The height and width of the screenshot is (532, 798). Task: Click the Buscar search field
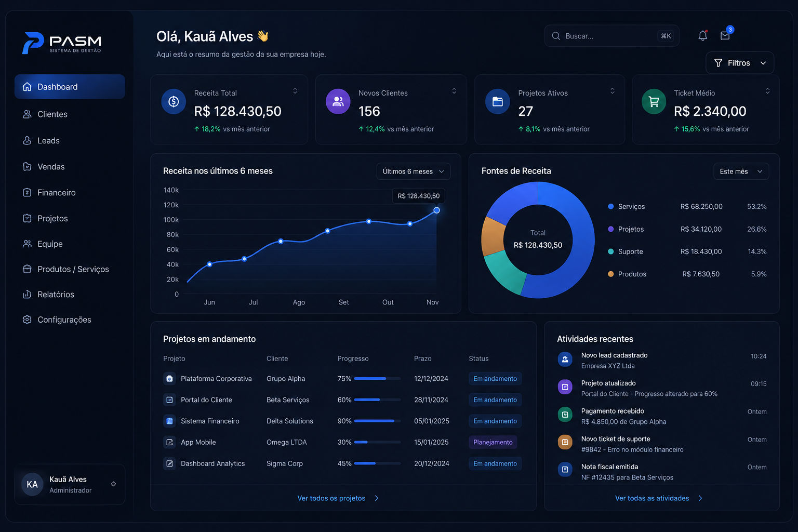[x=611, y=36]
